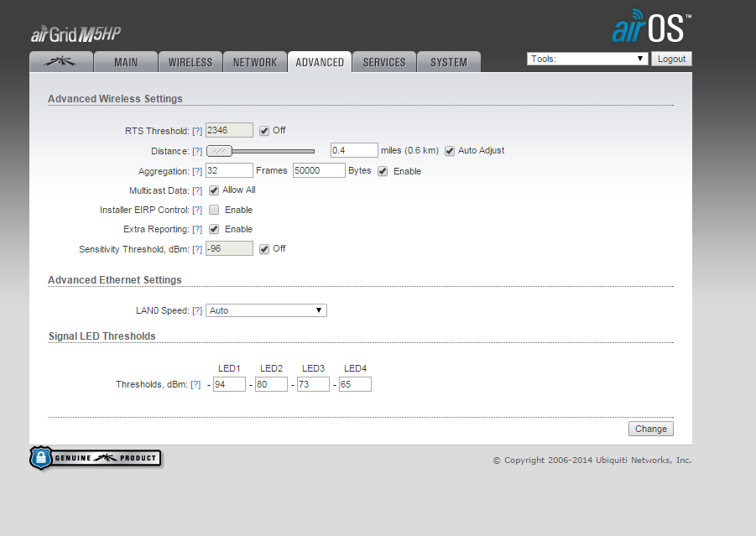Click the airOS logo

[x=651, y=26]
